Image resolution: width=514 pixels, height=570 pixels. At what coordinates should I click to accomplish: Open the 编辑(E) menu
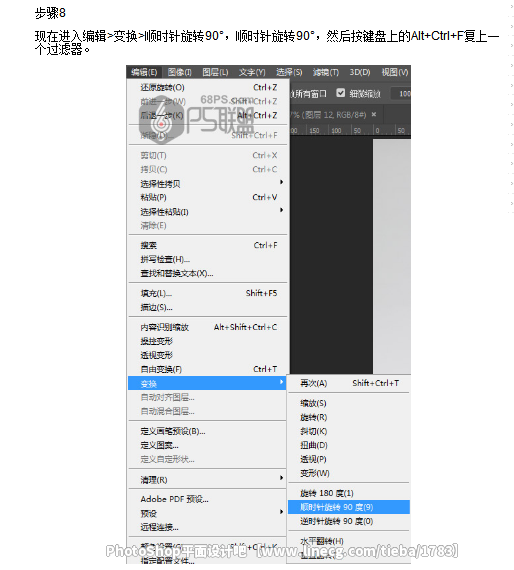click(x=144, y=72)
